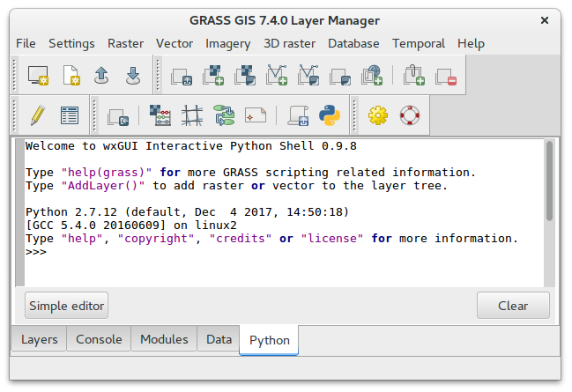The width and height of the screenshot is (572, 392).
Task: Edit selected vector map with the pencil icon
Action: [38, 115]
